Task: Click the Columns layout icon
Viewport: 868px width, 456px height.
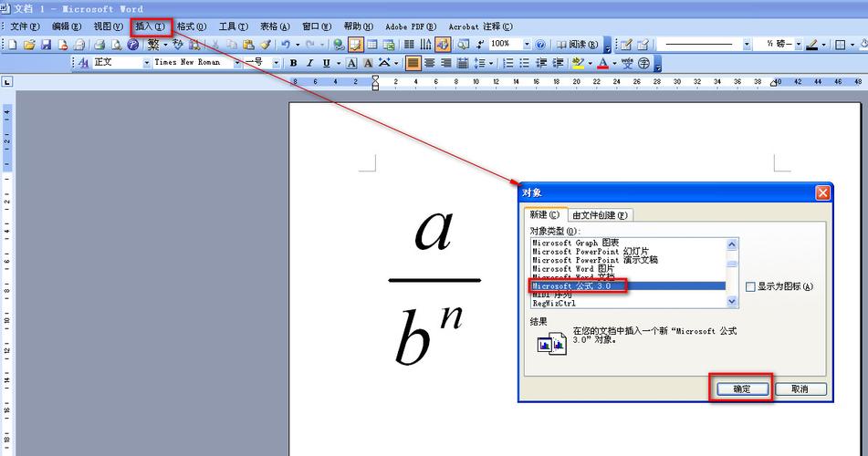Action: tap(409, 45)
